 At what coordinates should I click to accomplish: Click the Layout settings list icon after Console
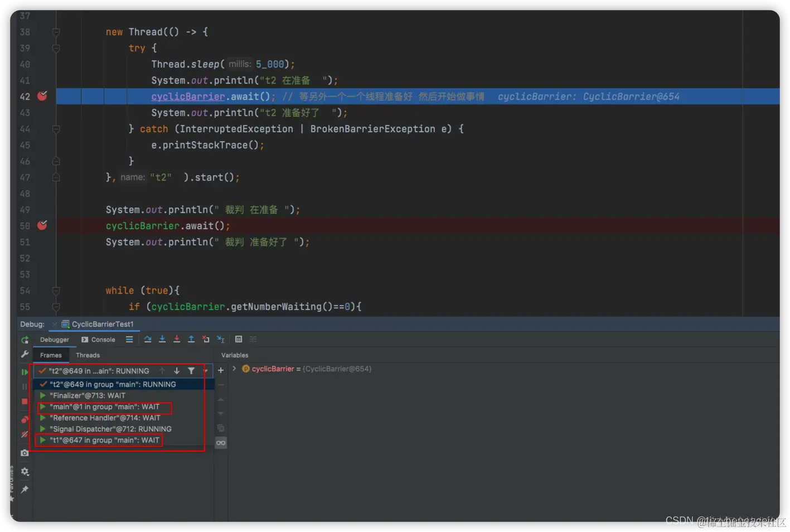click(129, 339)
